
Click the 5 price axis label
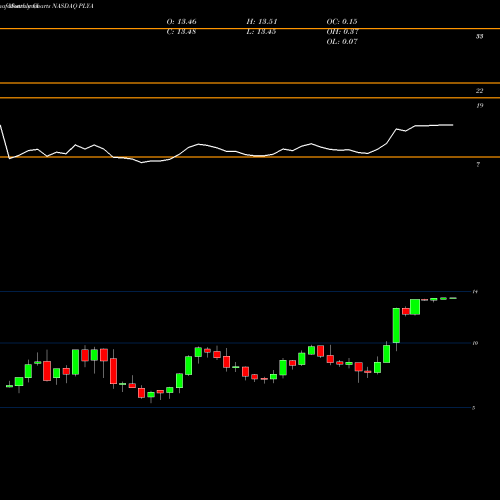click(x=474, y=408)
